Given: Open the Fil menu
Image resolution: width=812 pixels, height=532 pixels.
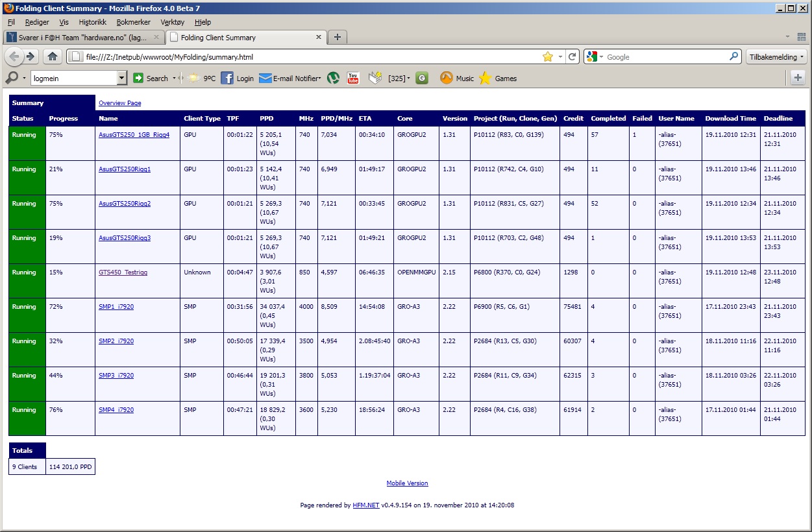Looking at the screenshot, I should (11, 22).
